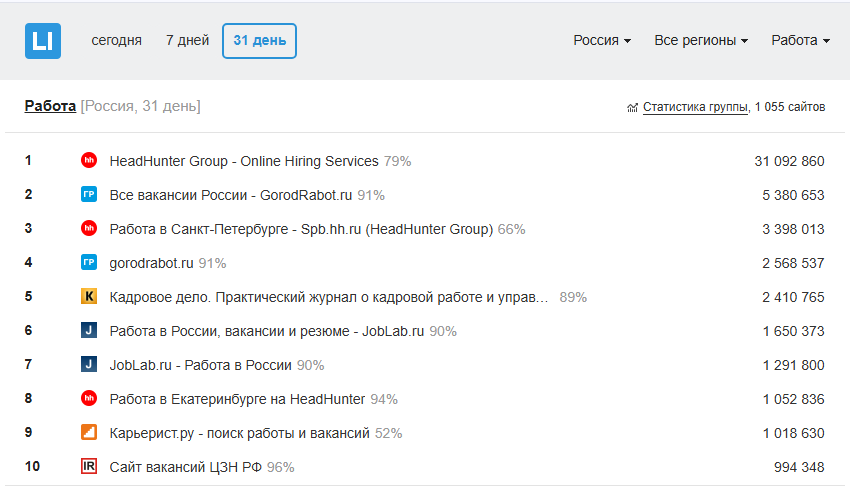The width and height of the screenshot is (850, 492).
Task: Click the IR favicon for ЦЗН РФ
Action: (89, 466)
